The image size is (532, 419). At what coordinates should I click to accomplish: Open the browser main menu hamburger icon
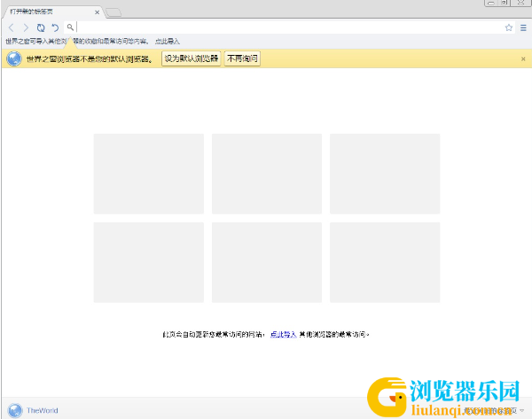coord(523,27)
